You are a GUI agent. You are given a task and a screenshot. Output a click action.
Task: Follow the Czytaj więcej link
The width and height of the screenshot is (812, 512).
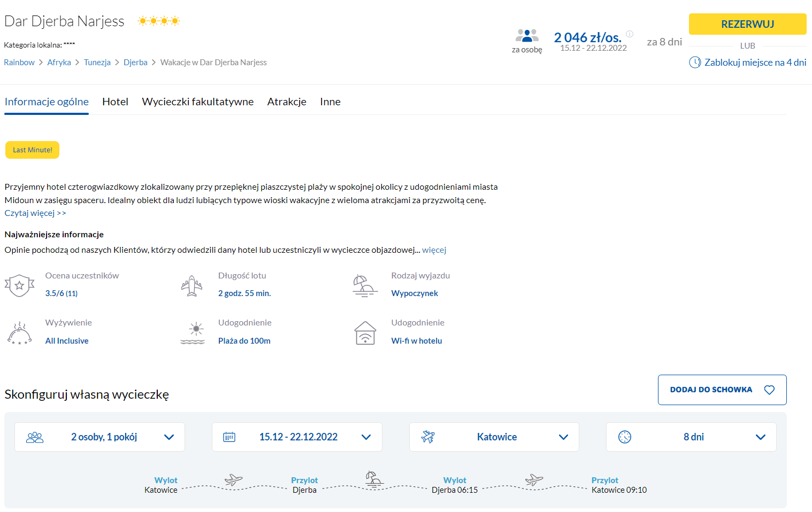35,213
